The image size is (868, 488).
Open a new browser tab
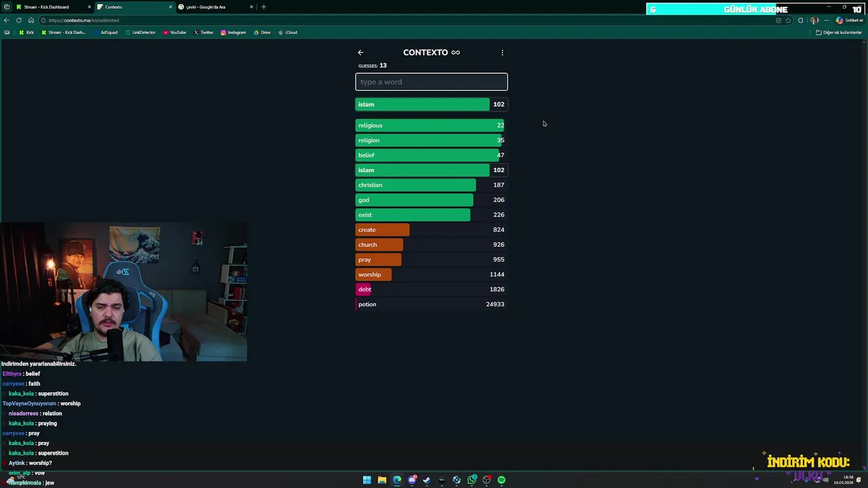pyautogui.click(x=264, y=7)
